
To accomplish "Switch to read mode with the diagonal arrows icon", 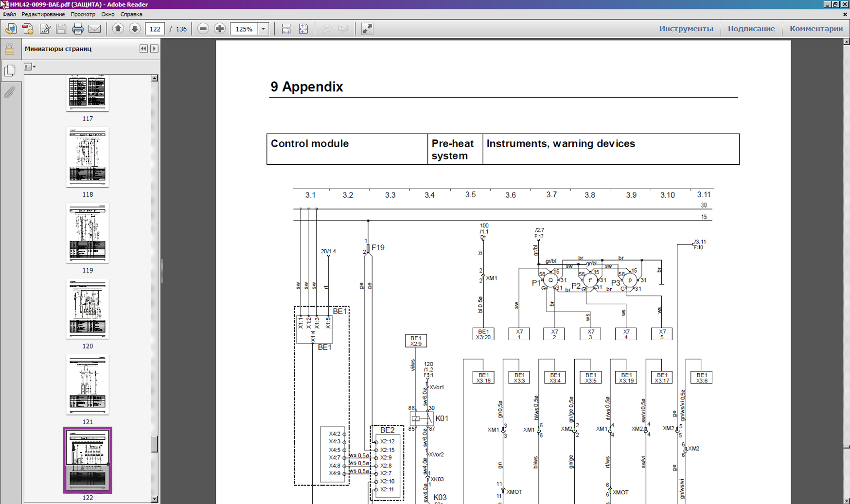I will pos(367,29).
